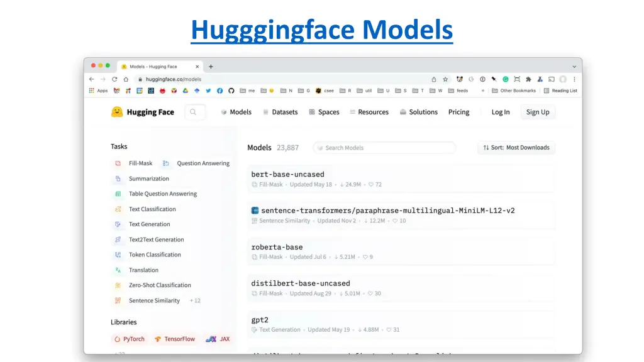Show hidden bookmarks with the » chevron
The width and height of the screenshot is (644, 362).
pos(482,90)
